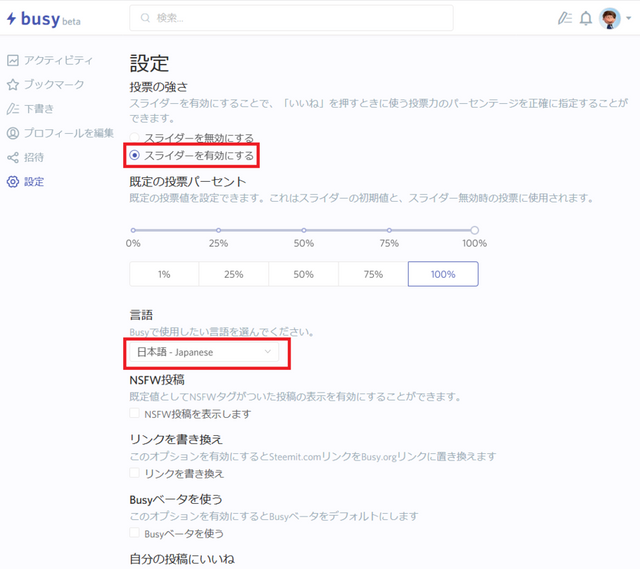Click the 75% mark on the slider
640x569 pixels.
[x=389, y=230]
